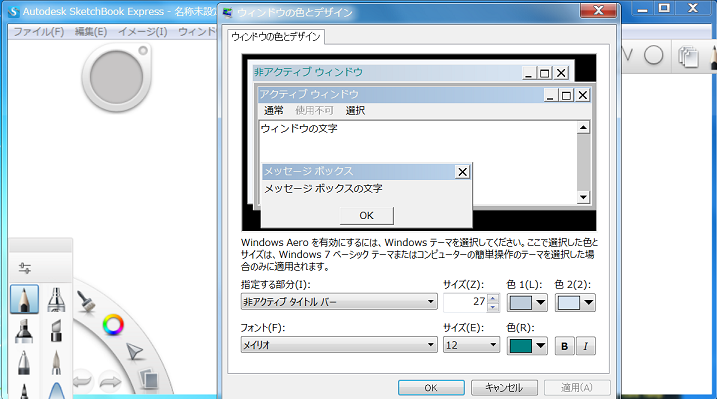
Task: Minimize the SketchBook Express window
Action: (x=643, y=8)
